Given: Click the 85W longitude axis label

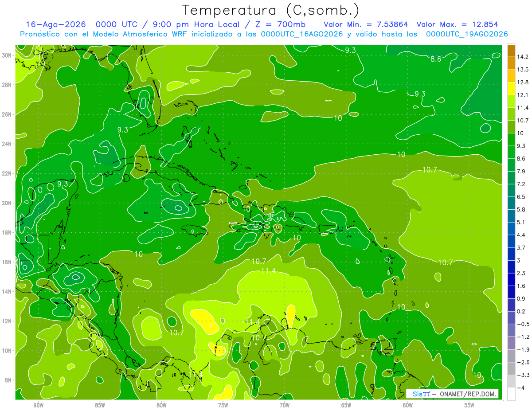Looking at the screenshot, I should tap(100, 405).
